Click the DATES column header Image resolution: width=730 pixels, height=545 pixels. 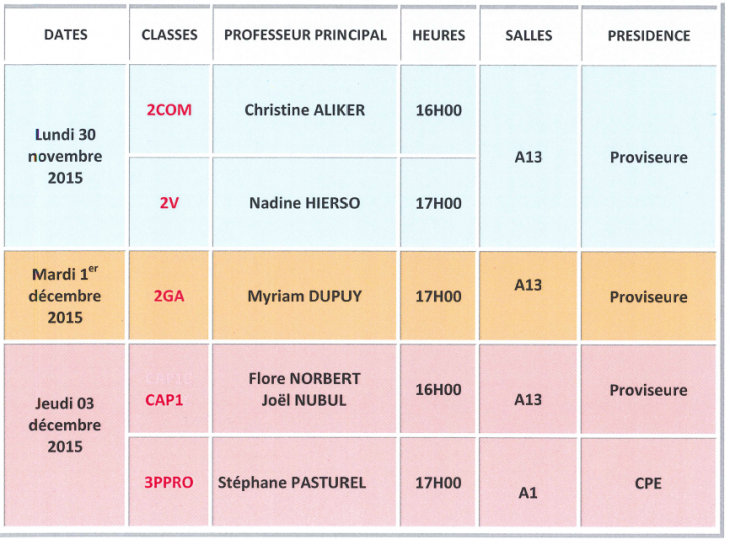(65, 35)
